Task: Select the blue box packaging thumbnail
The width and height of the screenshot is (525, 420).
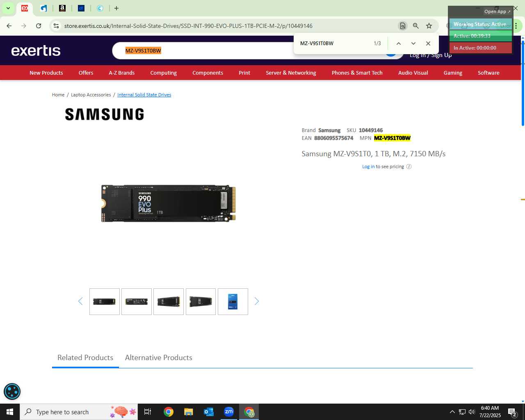Action: pos(233,301)
